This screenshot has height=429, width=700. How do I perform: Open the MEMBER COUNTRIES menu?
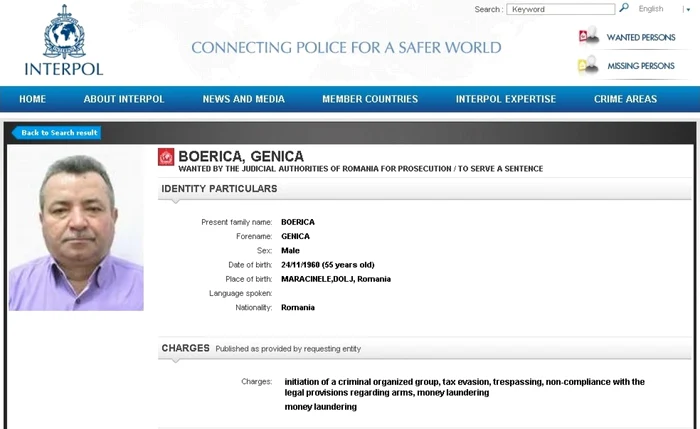tap(370, 99)
